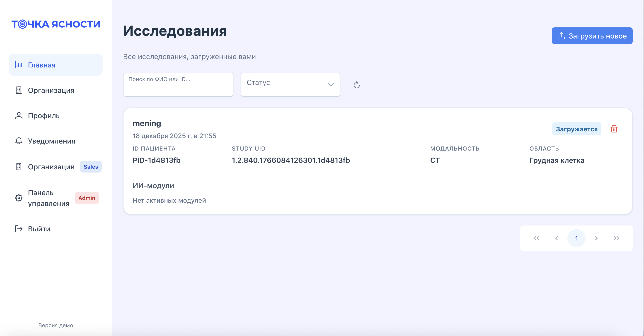The height and width of the screenshot is (336, 644).
Task: Open the Организация menu item
Action: [x=56, y=90]
